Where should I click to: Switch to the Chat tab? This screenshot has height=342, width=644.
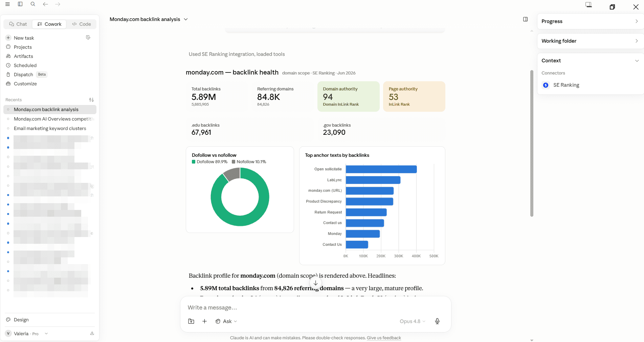(x=18, y=24)
